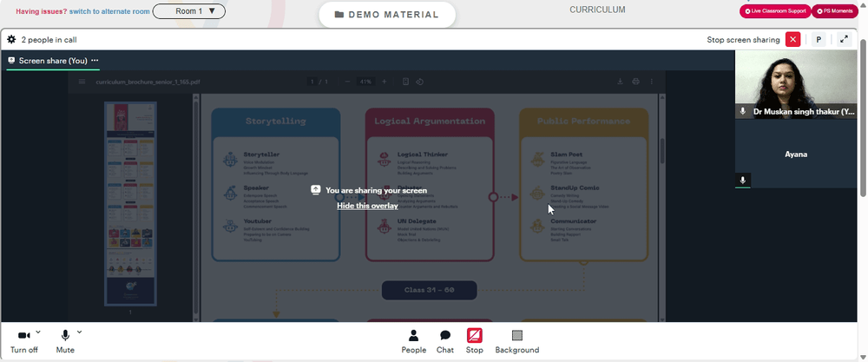Click the Storyteller robot icon

pyautogui.click(x=230, y=160)
